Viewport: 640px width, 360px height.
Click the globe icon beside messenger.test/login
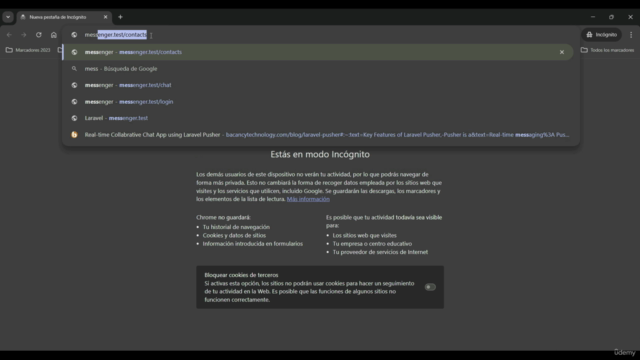pyautogui.click(x=74, y=102)
